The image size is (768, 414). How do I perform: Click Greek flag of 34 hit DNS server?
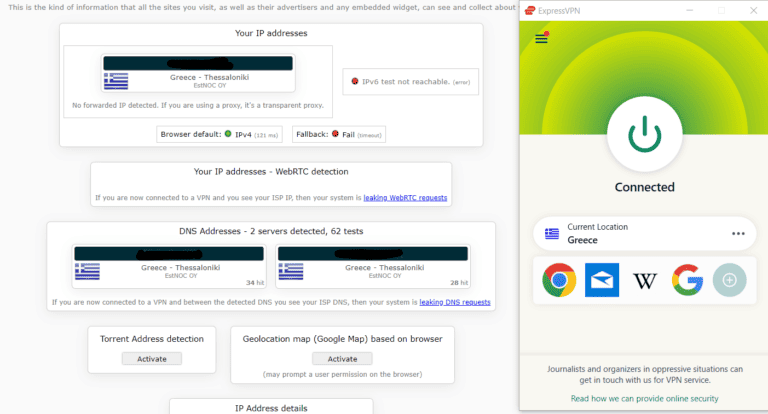point(87,271)
